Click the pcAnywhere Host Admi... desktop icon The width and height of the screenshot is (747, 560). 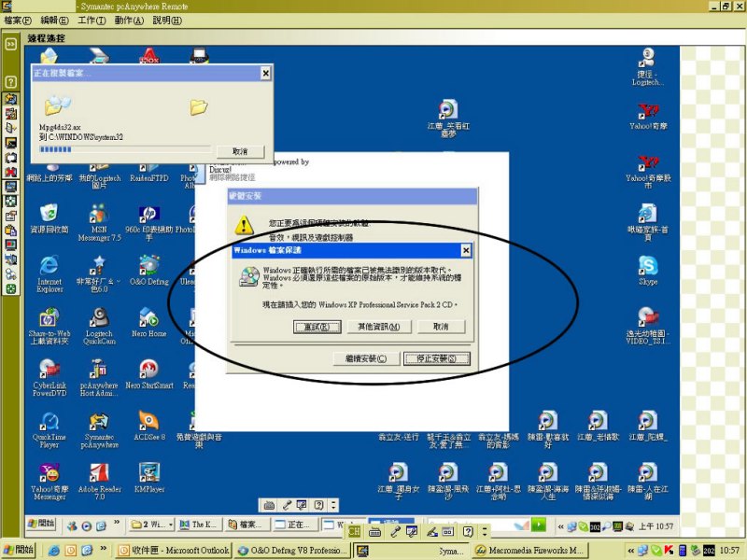pos(99,378)
